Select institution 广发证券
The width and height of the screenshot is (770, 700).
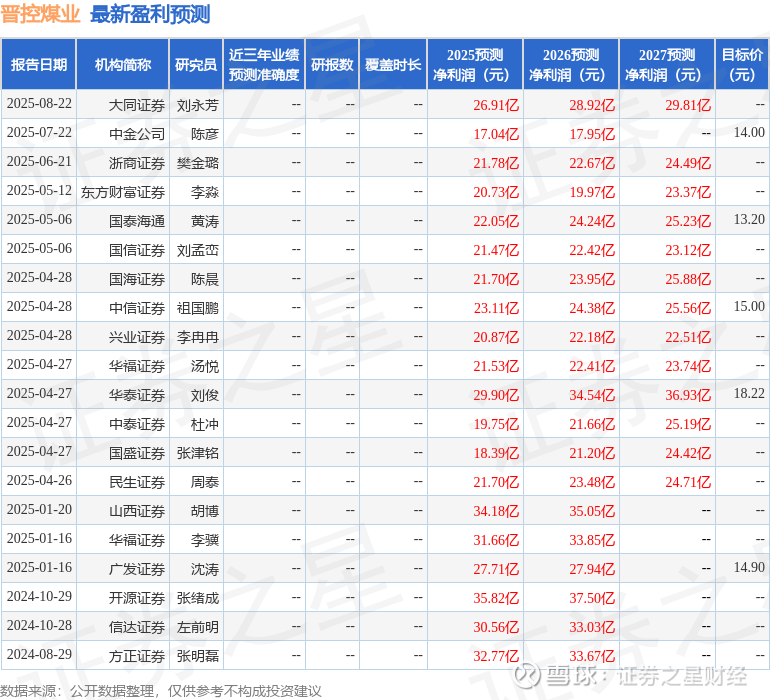137,569
